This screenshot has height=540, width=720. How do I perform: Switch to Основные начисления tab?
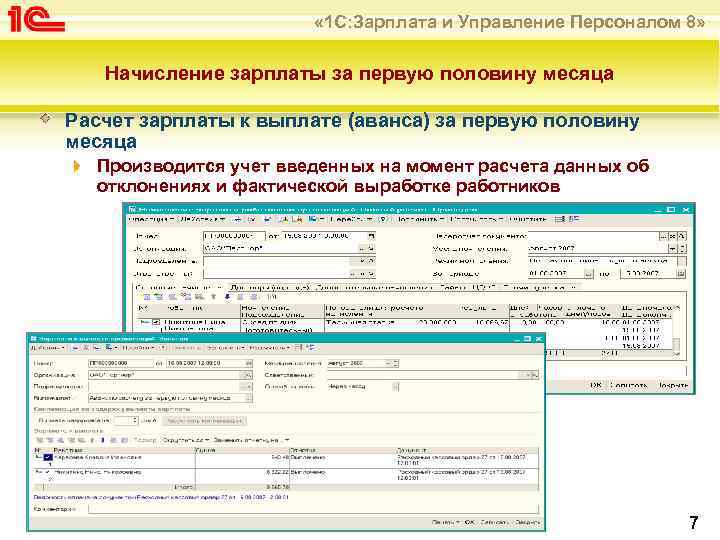(x=178, y=287)
